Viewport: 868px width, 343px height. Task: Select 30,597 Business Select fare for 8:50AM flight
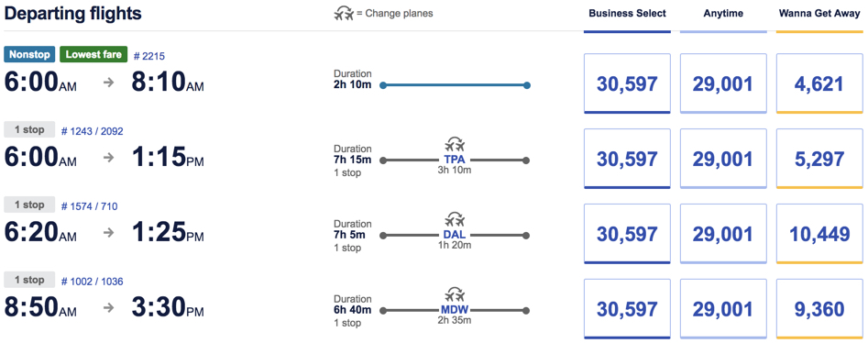(x=627, y=309)
